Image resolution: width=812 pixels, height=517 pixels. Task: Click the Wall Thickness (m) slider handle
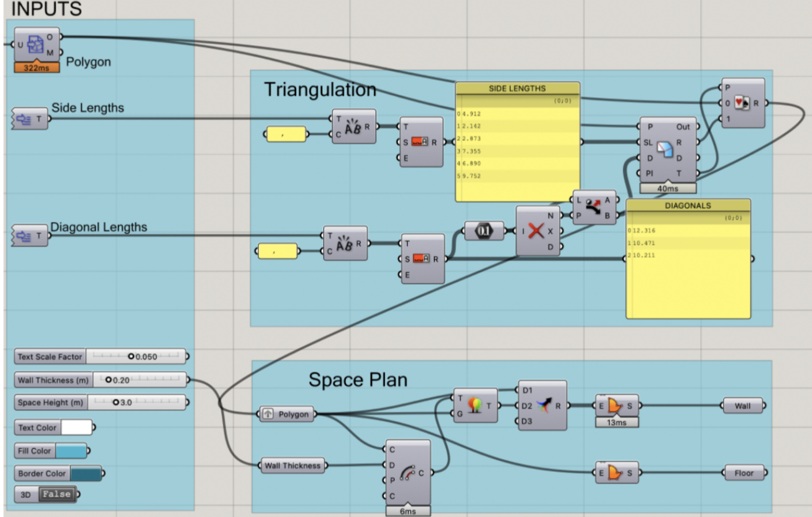click(x=108, y=380)
